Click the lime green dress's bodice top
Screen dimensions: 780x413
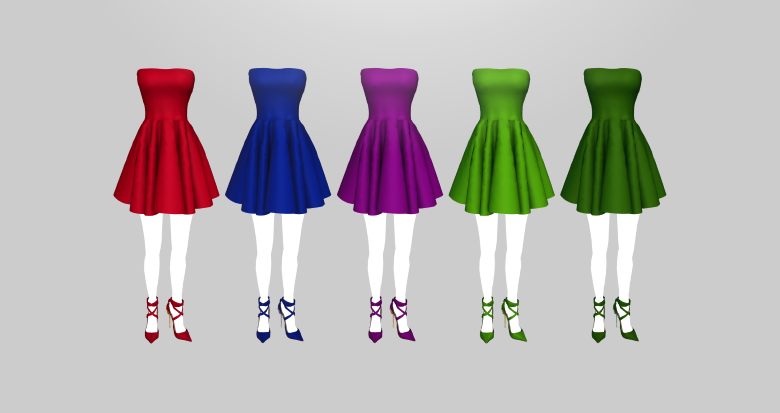[x=501, y=92]
